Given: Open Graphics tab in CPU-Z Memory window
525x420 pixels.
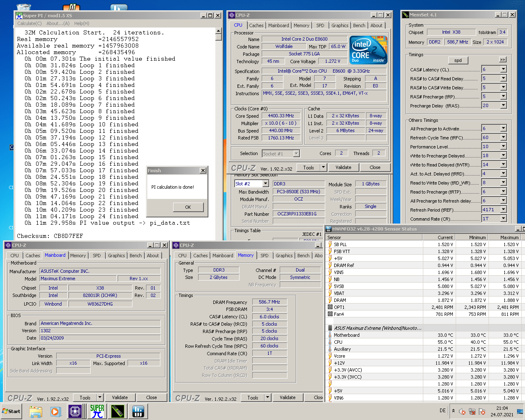Looking at the screenshot, I should pos(284,256).
